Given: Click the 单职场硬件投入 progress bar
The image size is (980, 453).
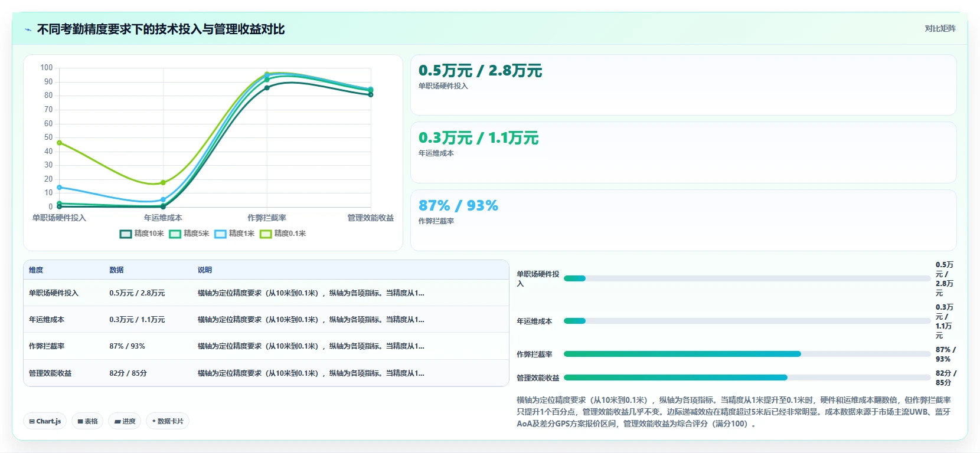Looking at the screenshot, I should (747, 278).
